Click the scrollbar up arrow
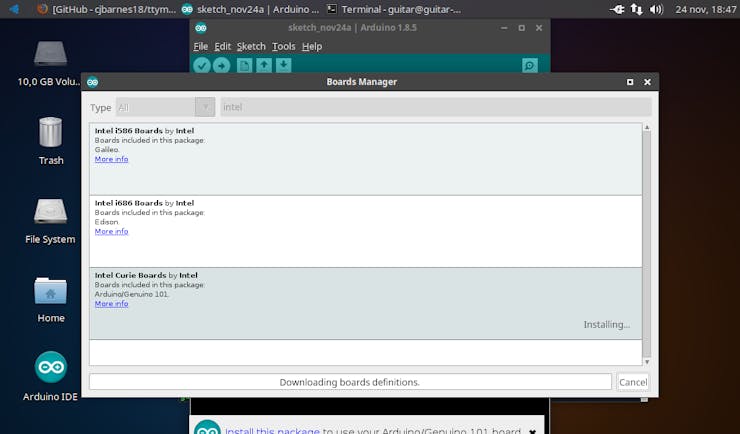The height and width of the screenshot is (434, 740). pyautogui.click(x=647, y=127)
